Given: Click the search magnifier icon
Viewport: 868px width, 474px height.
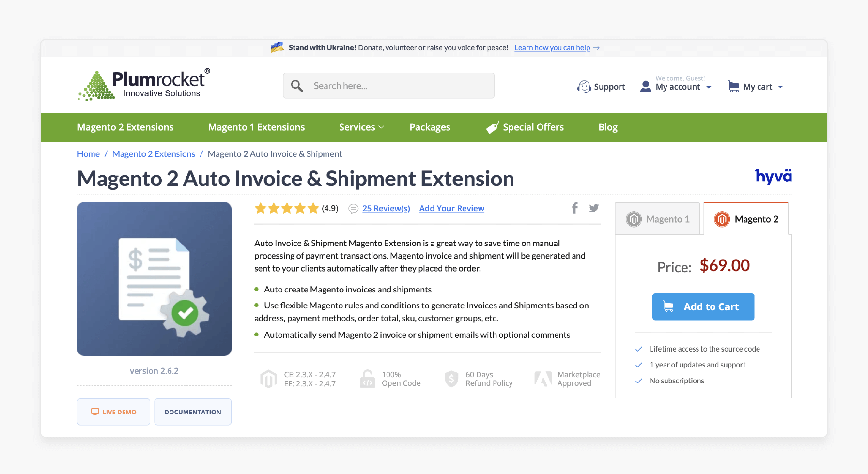Looking at the screenshot, I should [x=297, y=86].
